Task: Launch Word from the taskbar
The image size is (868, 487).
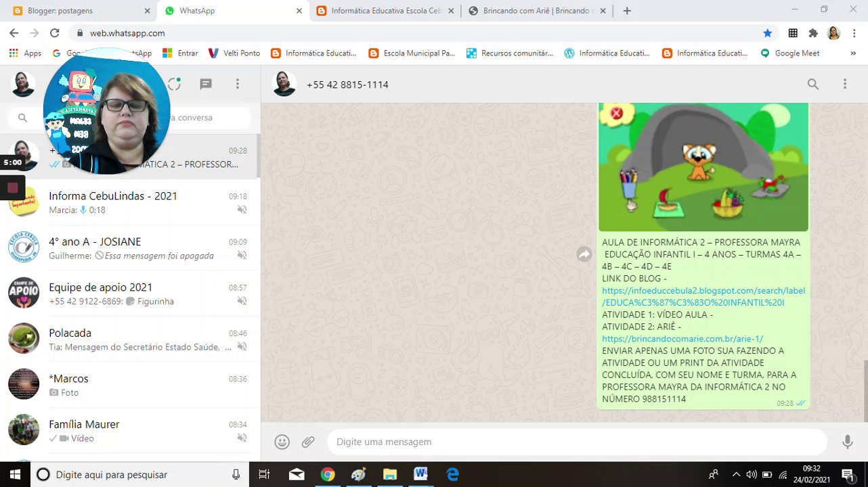Action: point(420,474)
